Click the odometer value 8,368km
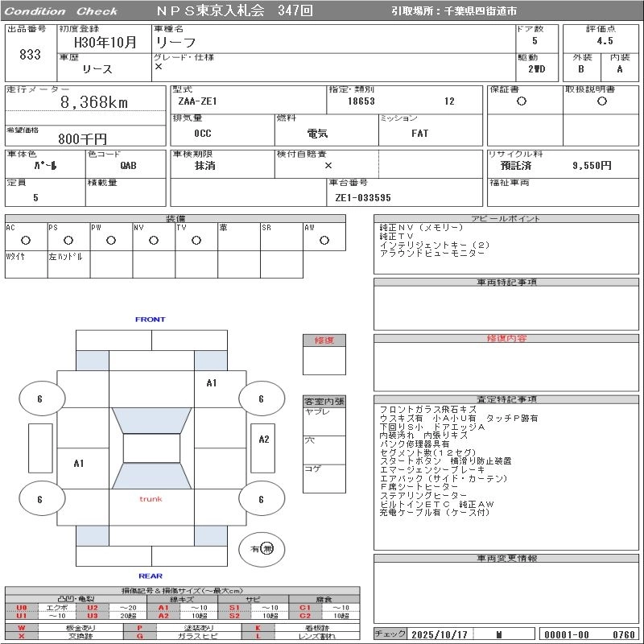This screenshot has width=644, height=644. (94, 102)
